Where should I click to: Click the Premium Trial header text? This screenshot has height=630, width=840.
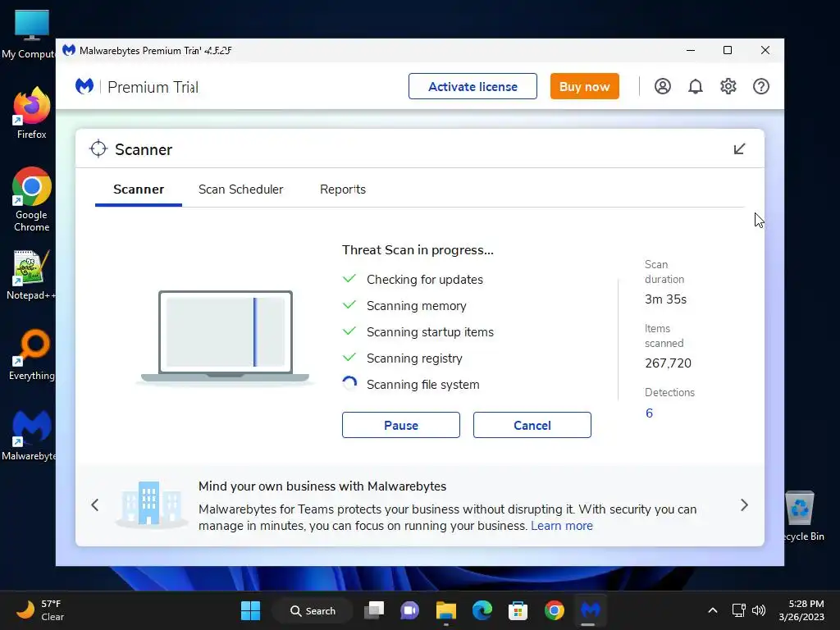click(x=153, y=87)
